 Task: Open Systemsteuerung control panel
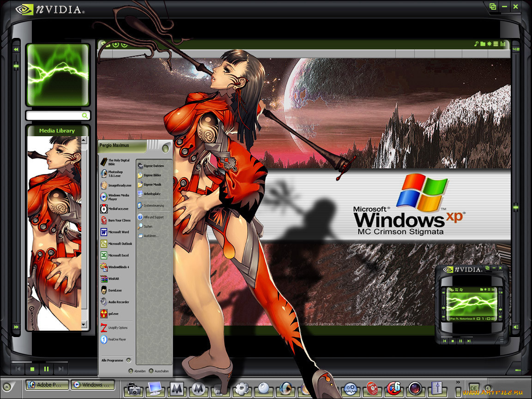[151, 206]
